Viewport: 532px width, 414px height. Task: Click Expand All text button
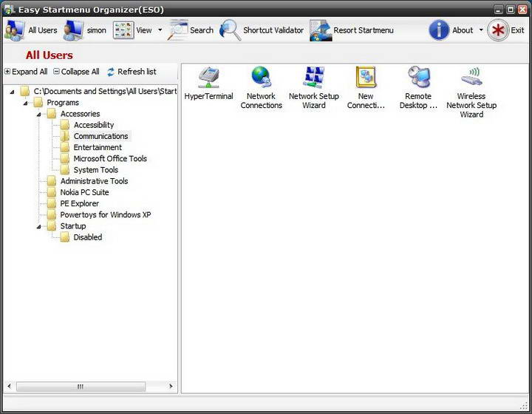30,72
